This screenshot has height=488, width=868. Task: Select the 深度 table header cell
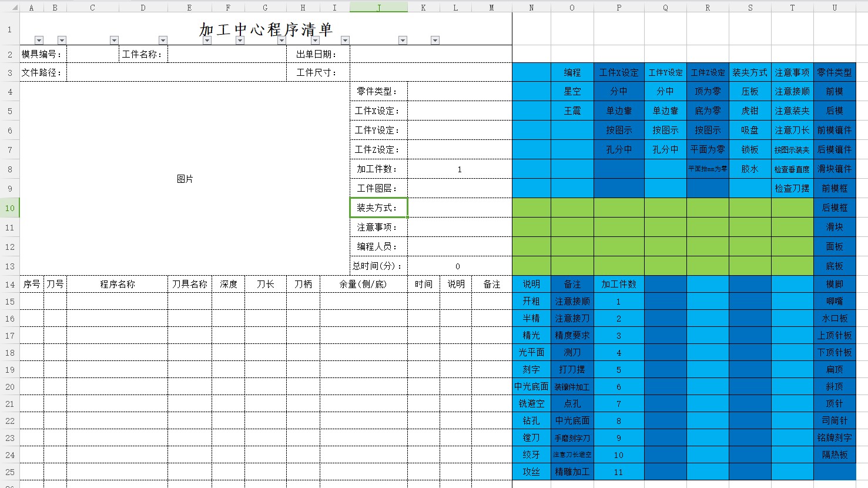(x=229, y=284)
